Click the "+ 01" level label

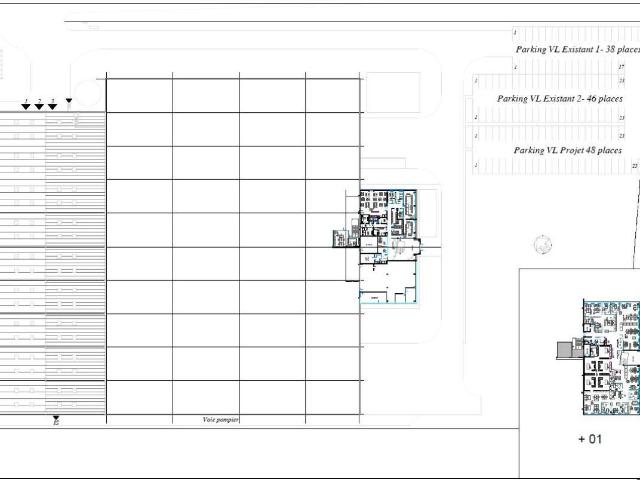[590, 439]
